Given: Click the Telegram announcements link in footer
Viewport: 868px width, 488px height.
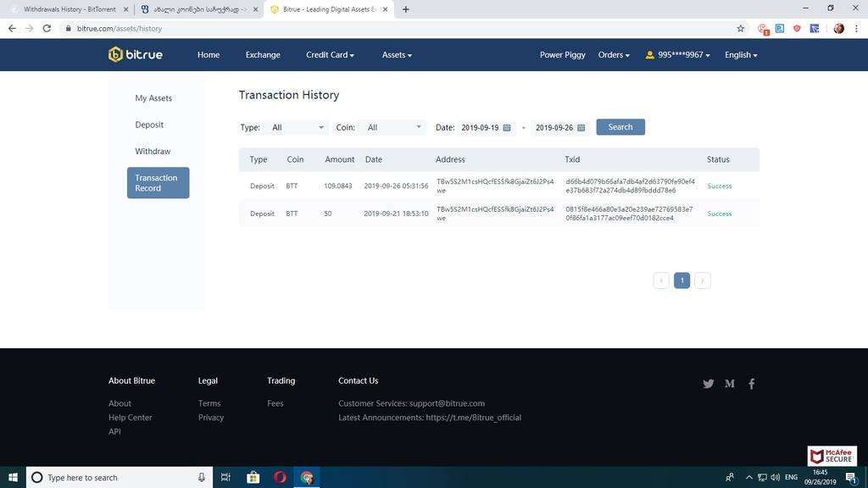Looking at the screenshot, I should coord(473,417).
